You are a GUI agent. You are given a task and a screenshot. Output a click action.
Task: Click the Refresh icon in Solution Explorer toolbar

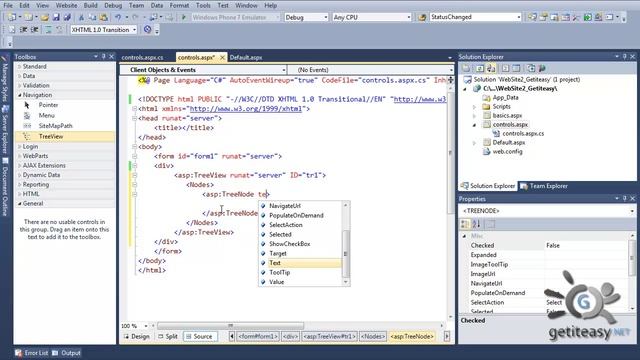click(x=480, y=68)
